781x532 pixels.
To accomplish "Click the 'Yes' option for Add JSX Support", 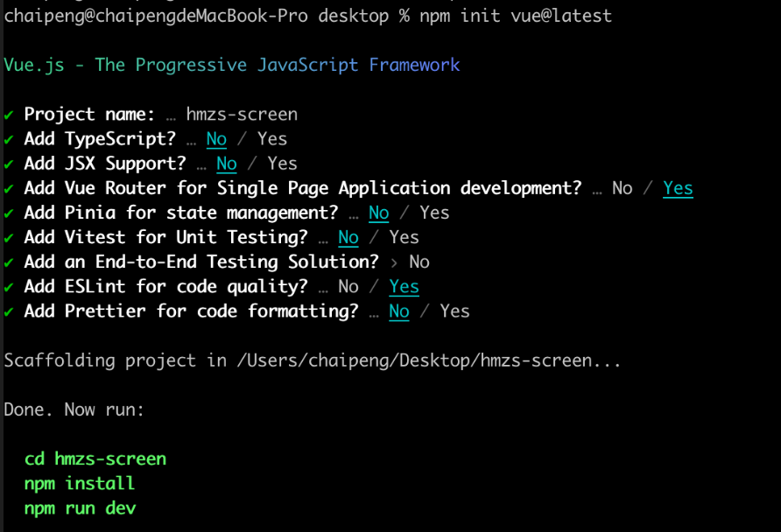I will (x=283, y=164).
